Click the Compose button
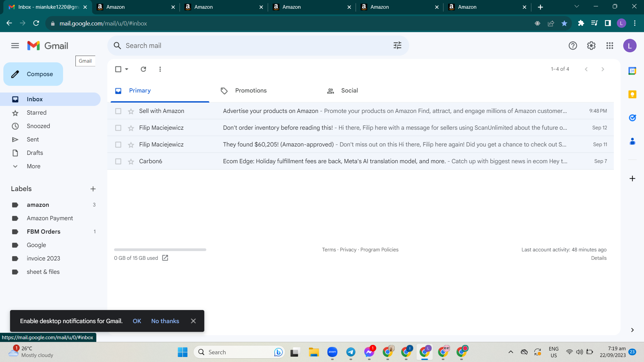The height and width of the screenshot is (362, 644). coord(33,74)
